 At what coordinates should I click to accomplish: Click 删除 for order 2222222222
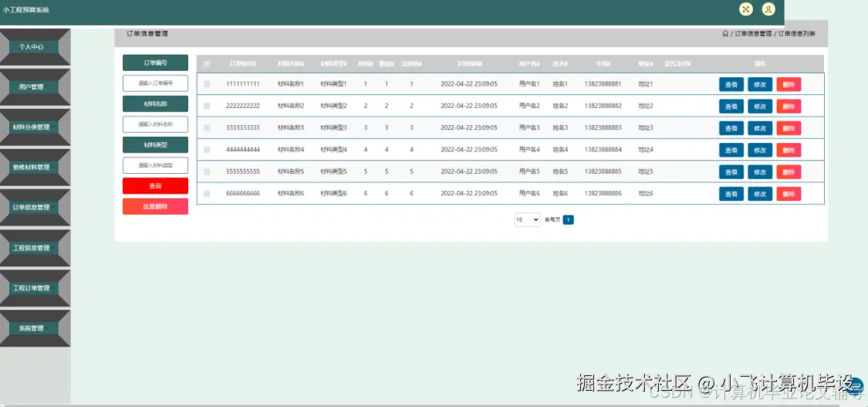tap(789, 107)
